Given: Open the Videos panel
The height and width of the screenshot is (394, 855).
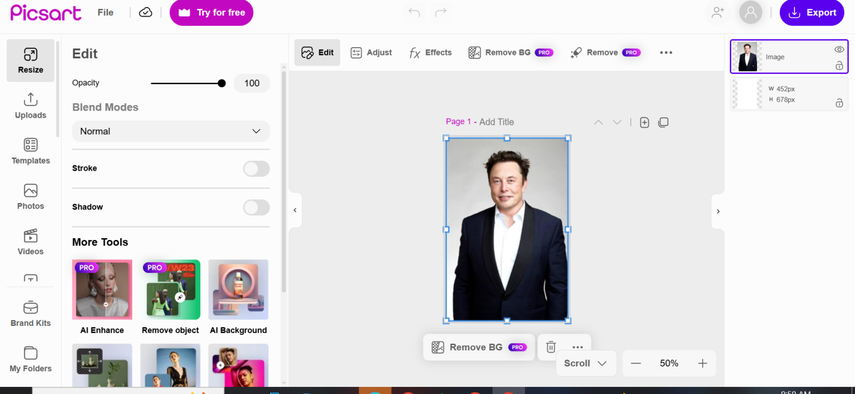Looking at the screenshot, I should click(31, 242).
